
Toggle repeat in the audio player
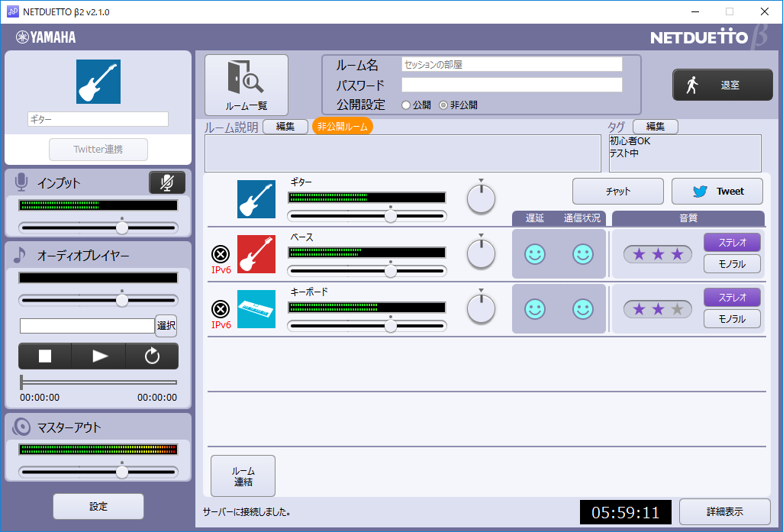coord(152,356)
